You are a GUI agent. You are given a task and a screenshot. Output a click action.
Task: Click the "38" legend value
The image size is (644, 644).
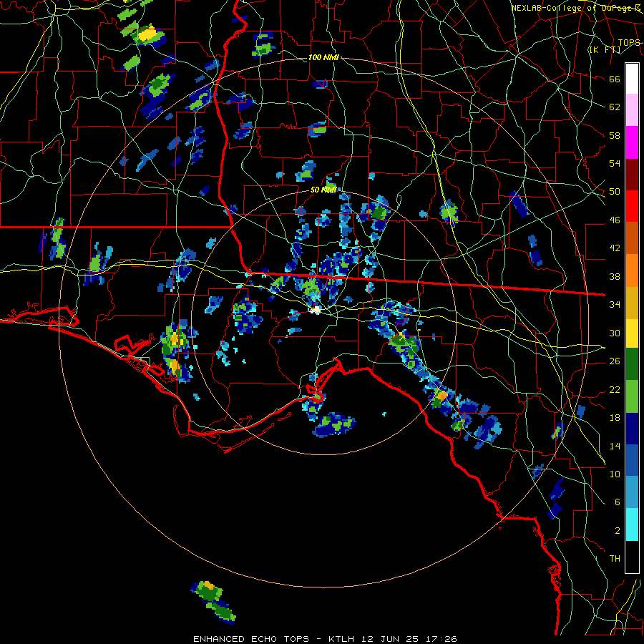pyautogui.click(x=615, y=276)
